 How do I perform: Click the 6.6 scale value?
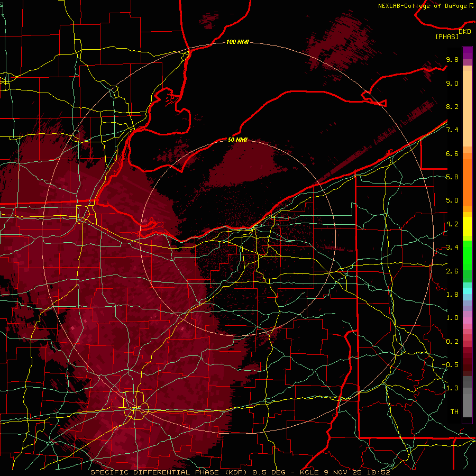click(x=452, y=153)
